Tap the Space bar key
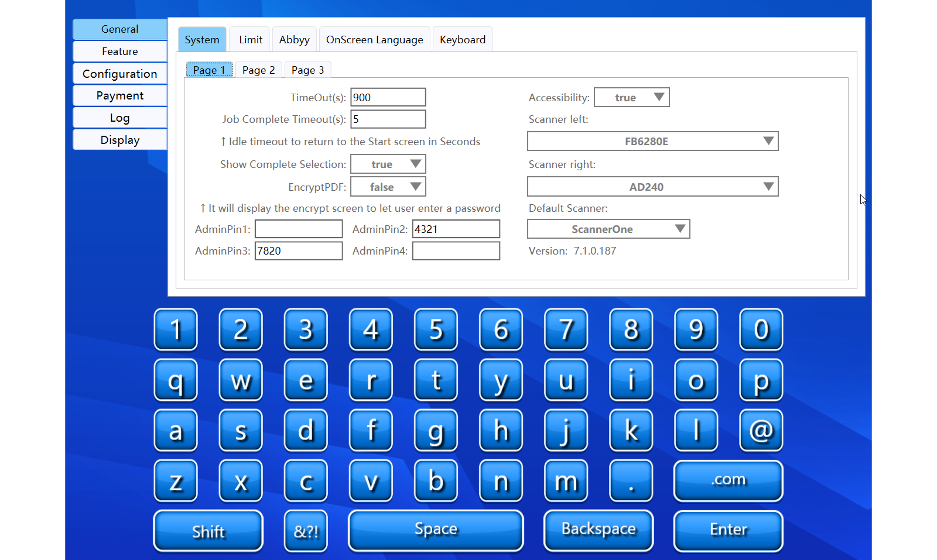Viewport: 937px width, 560px height. click(x=436, y=531)
